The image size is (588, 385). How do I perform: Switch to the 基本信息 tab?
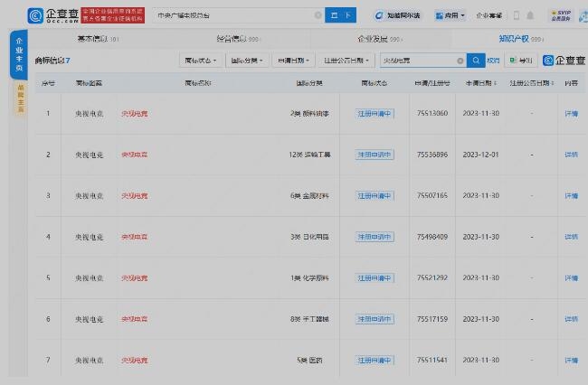point(98,39)
